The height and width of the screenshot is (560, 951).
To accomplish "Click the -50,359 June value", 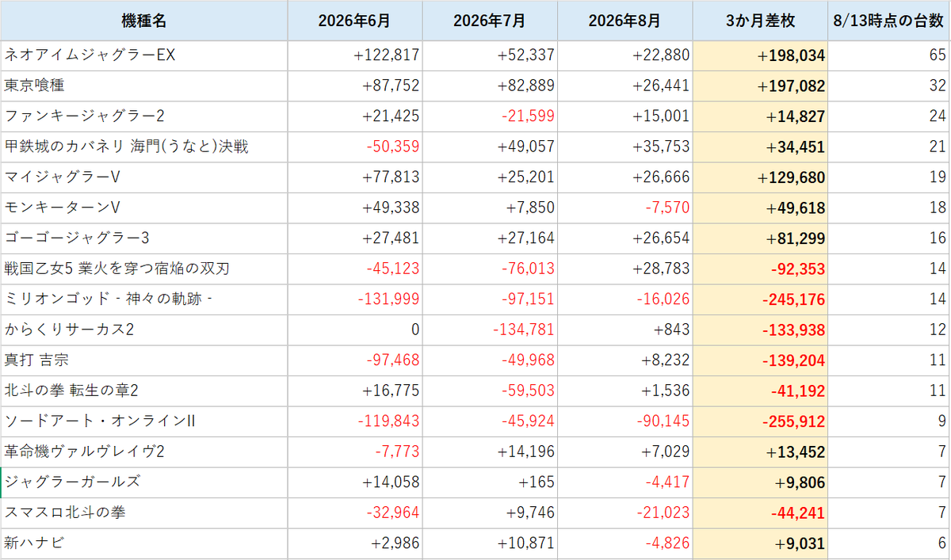I will [354, 147].
